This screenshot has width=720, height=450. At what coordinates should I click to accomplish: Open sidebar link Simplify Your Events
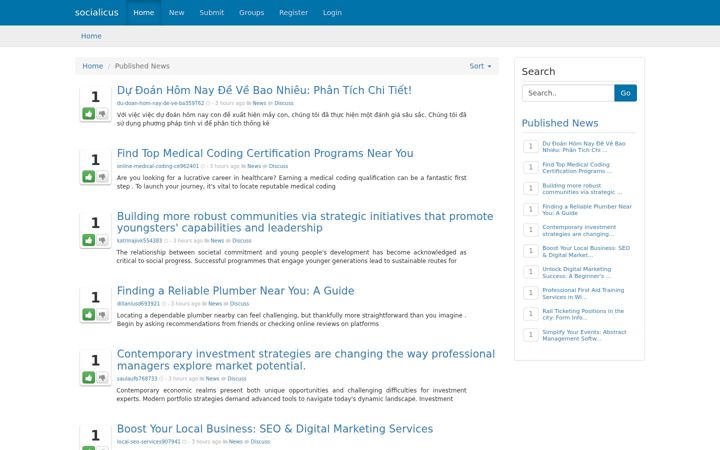(x=584, y=335)
